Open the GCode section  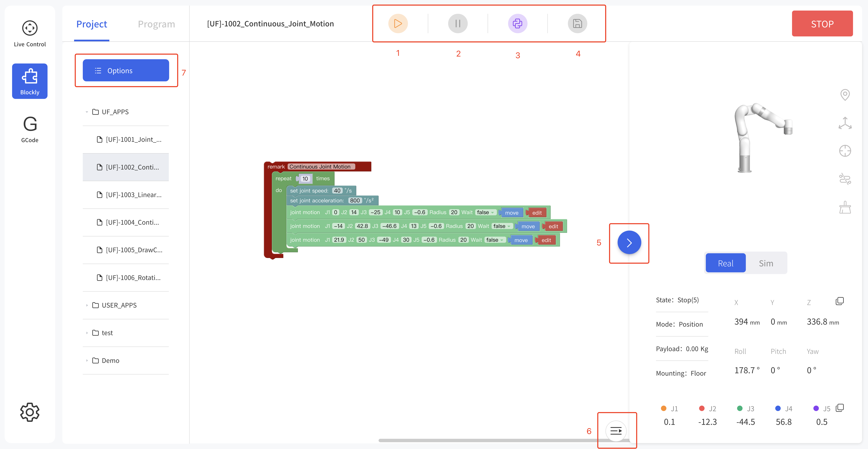point(30,130)
